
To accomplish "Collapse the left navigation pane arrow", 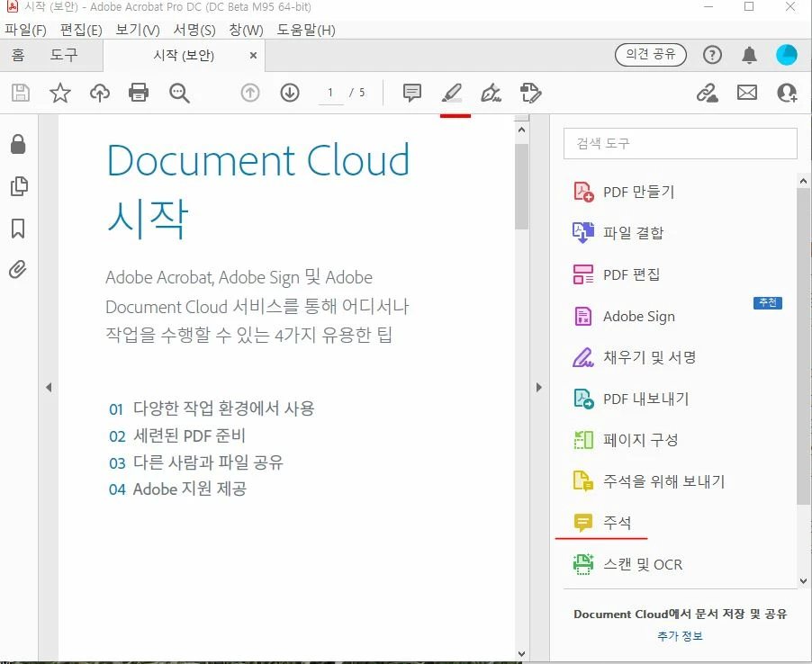I will 49,387.
